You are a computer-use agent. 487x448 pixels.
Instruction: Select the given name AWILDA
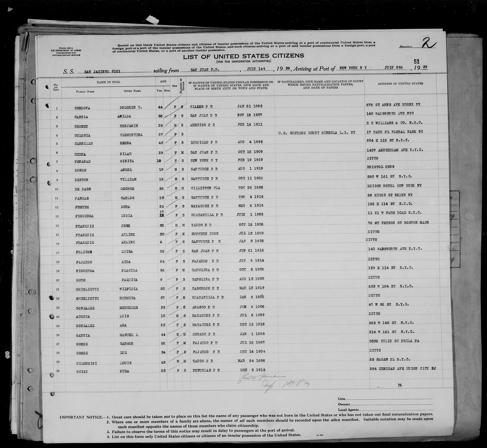[124, 116]
